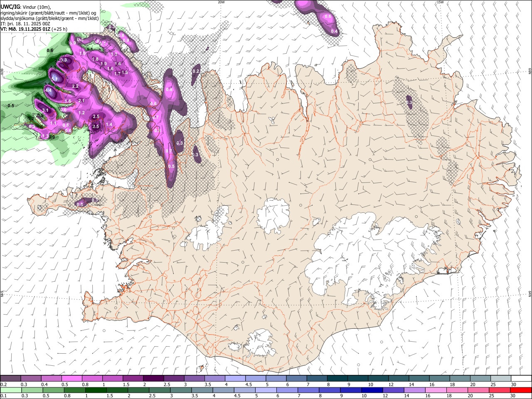The image size is (532, 399).
Task: Click the bold black 0.6 rain value over sea
Action: [50, 51]
